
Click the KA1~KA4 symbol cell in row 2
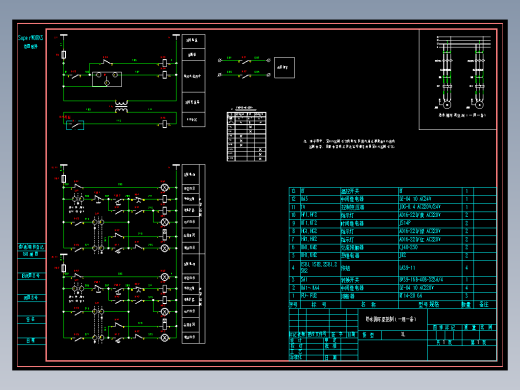320,288
